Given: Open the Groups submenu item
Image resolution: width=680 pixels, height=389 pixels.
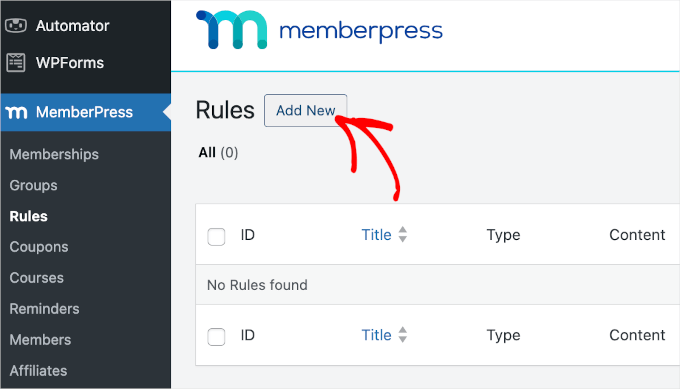Looking at the screenshot, I should pos(33,185).
